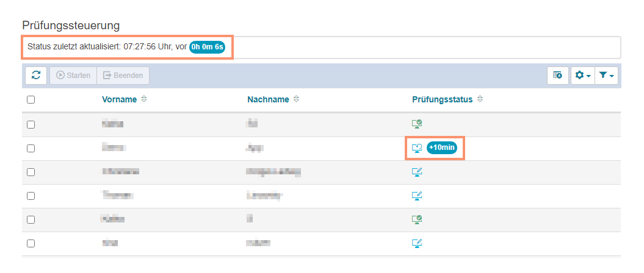Toggle the select-all checkbox in table header

coord(31,100)
